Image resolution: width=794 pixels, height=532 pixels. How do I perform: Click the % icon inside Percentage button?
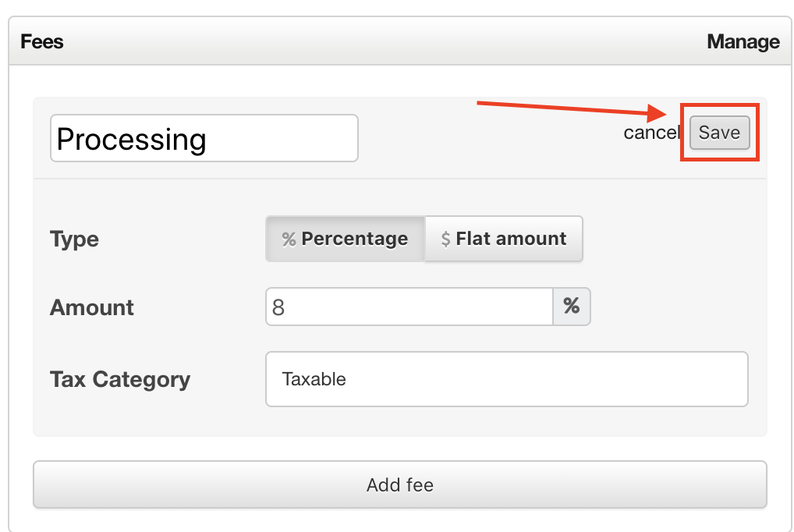coord(289,239)
